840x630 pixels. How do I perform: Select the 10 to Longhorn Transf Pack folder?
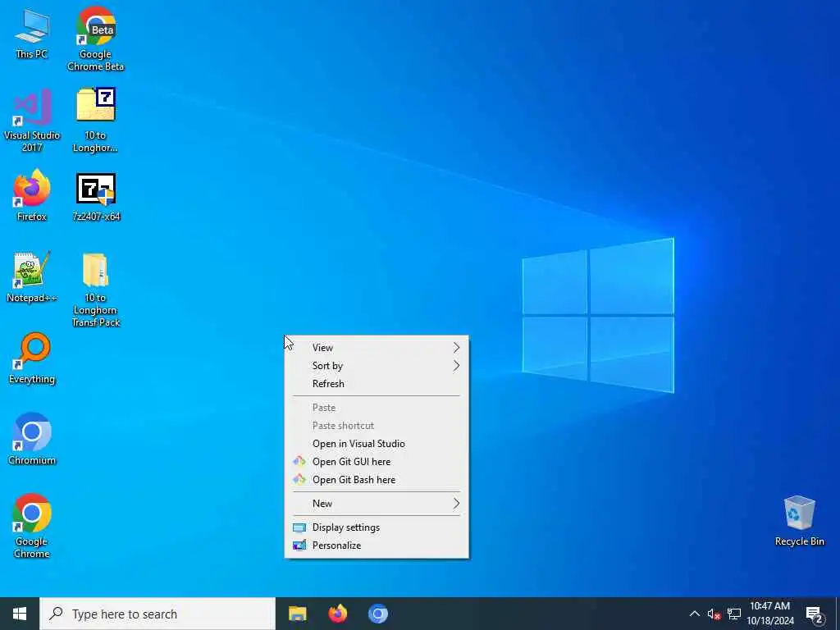click(95, 290)
